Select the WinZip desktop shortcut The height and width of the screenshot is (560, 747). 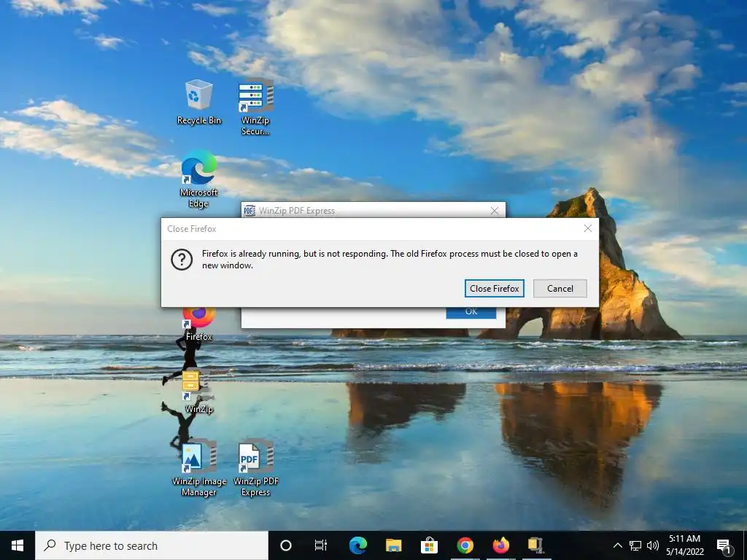coord(198,392)
